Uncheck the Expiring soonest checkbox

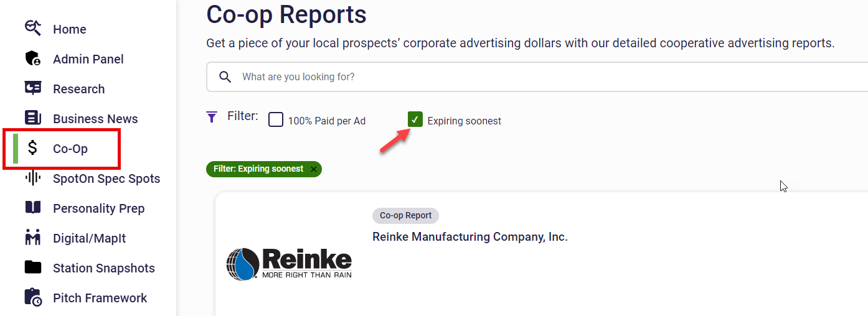point(415,119)
